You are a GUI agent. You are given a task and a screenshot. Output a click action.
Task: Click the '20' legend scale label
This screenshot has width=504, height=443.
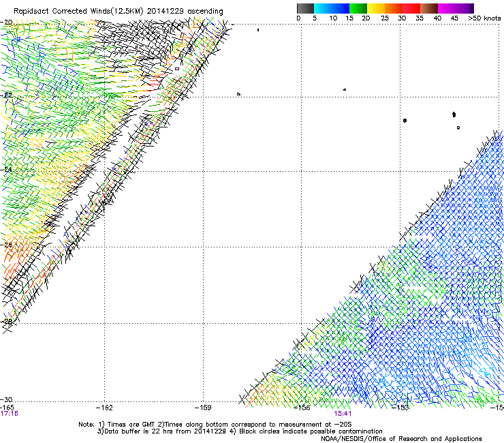366,18
